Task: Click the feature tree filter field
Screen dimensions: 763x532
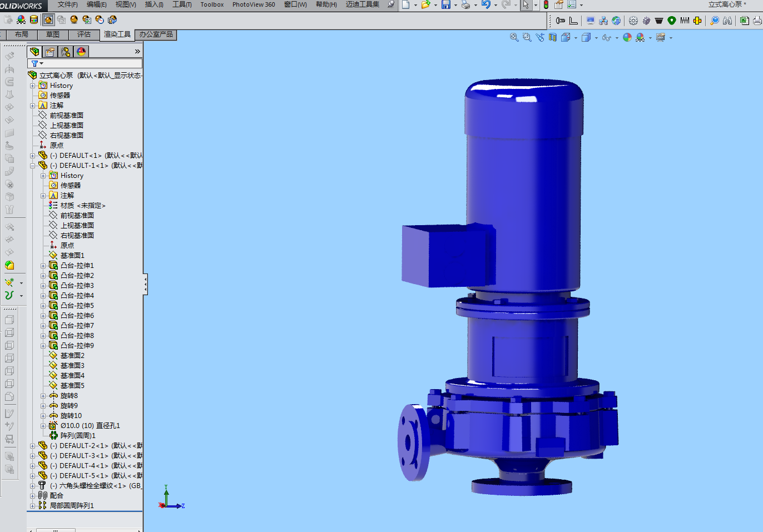Action: tap(85, 63)
